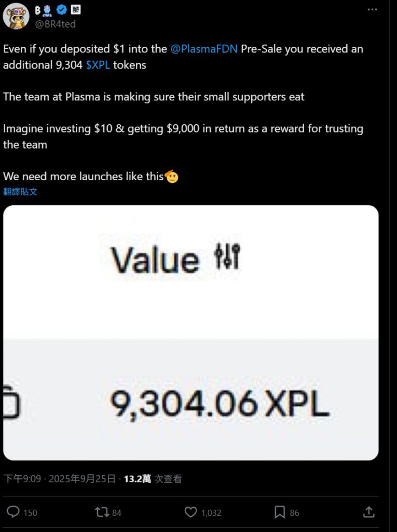Repost this tweet using the retweet icon

point(102,512)
